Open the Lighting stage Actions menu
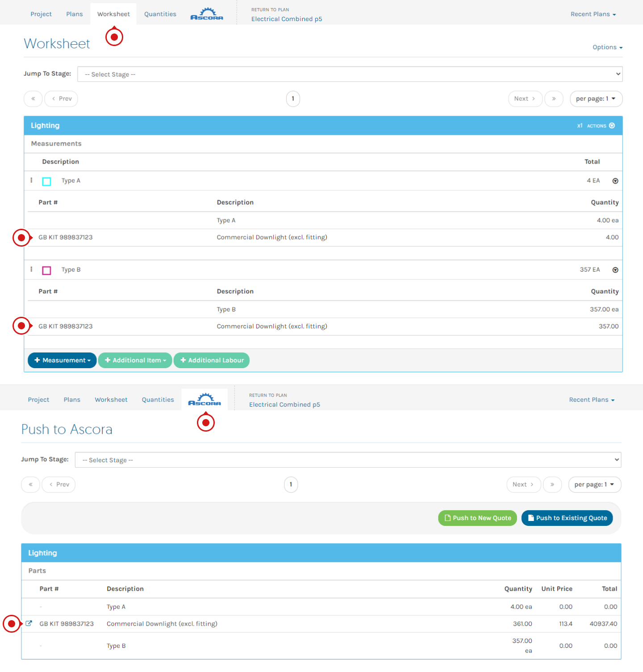The height and width of the screenshot is (672, 643). coord(601,126)
